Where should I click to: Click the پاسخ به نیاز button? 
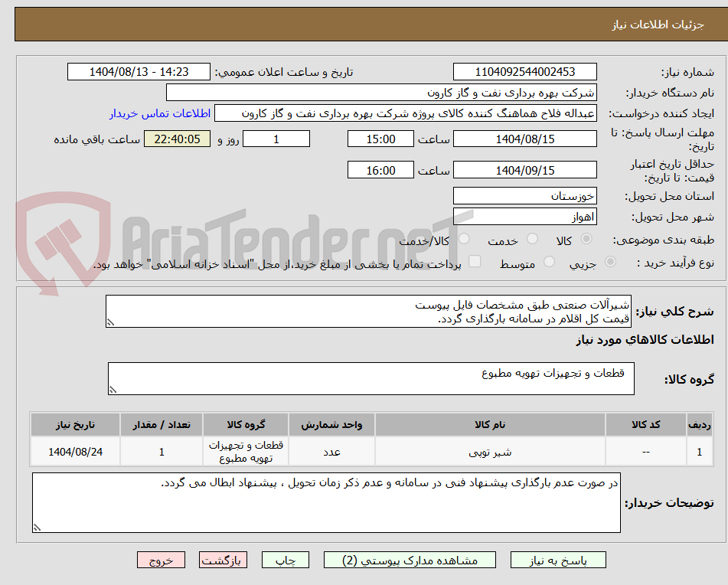point(558,560)
